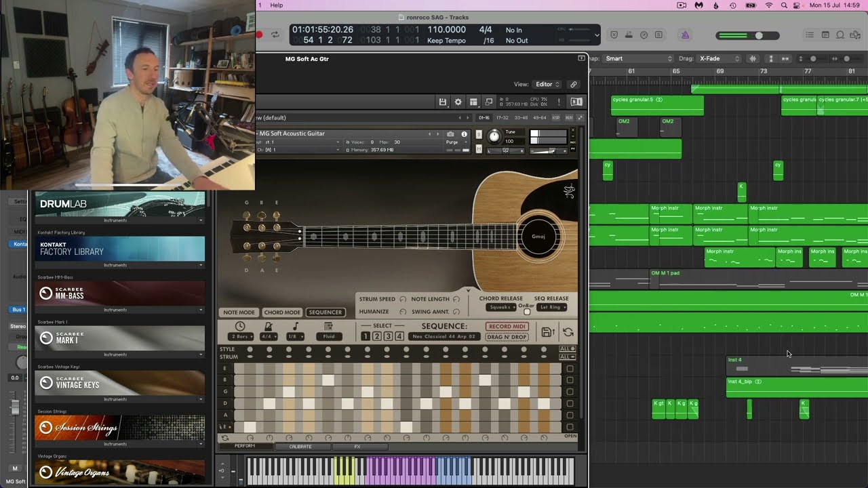Open Kontakt workspace layout icon
The width and height of the screenshot is (868, 488).
[473, 102]
